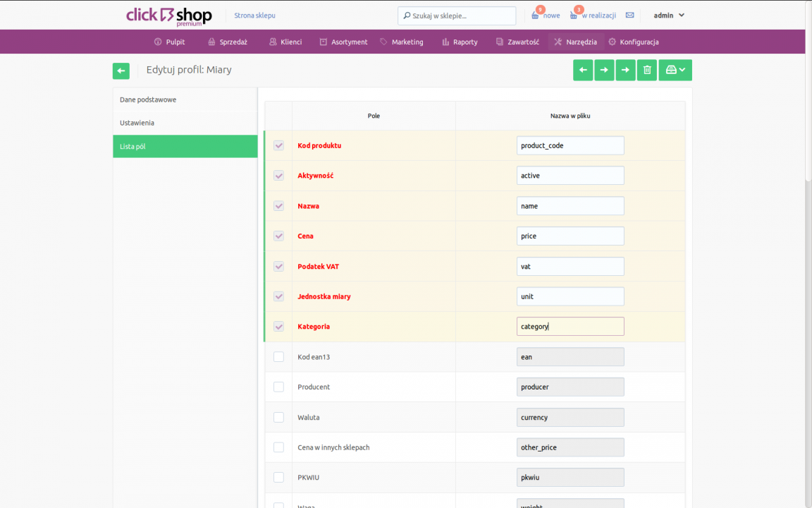The image size is (812, 508).
Task: Click the name file name field
Action: [570, 206]
